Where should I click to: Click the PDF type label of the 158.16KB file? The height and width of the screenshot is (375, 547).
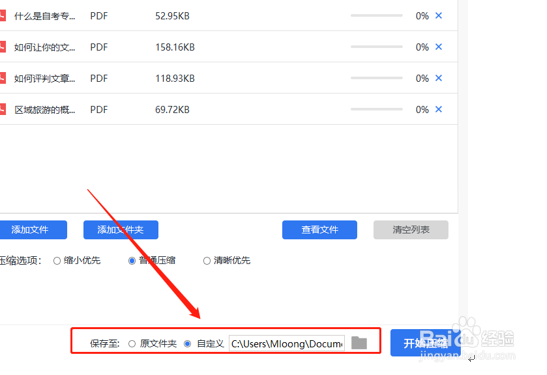click(x=99, y=47)
